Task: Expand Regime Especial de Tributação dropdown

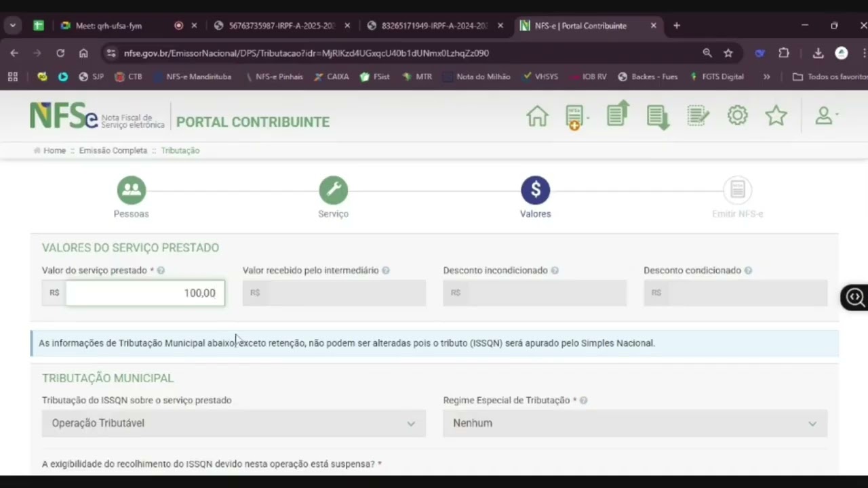Action: click(x=635, y=423)
